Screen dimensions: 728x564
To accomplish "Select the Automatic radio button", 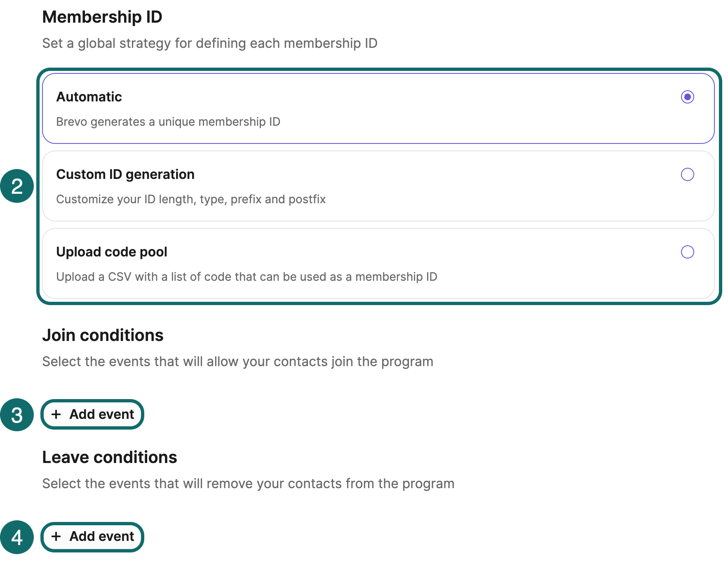I will (687, 97).
